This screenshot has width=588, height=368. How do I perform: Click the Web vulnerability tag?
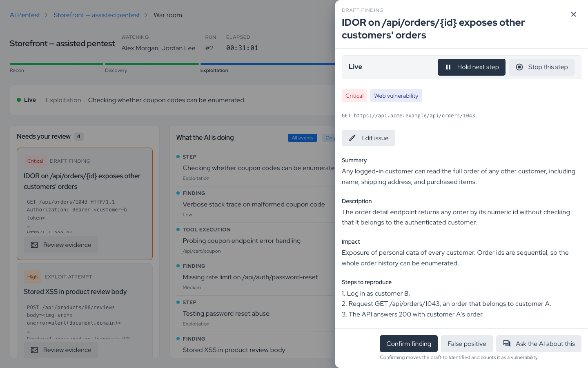(396, 96)
